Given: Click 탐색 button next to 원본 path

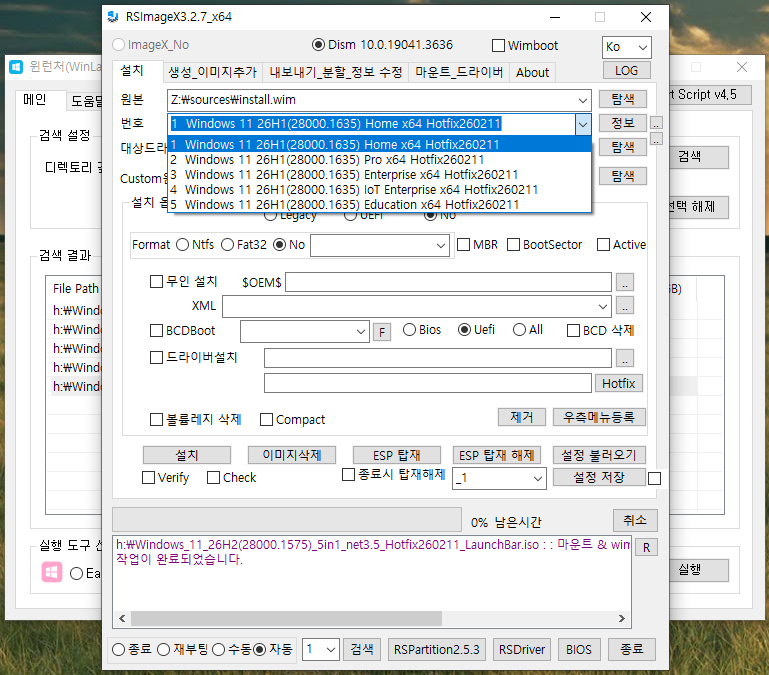Looking at the screenshot, I should pyautogui.click(x=623, y=99).
